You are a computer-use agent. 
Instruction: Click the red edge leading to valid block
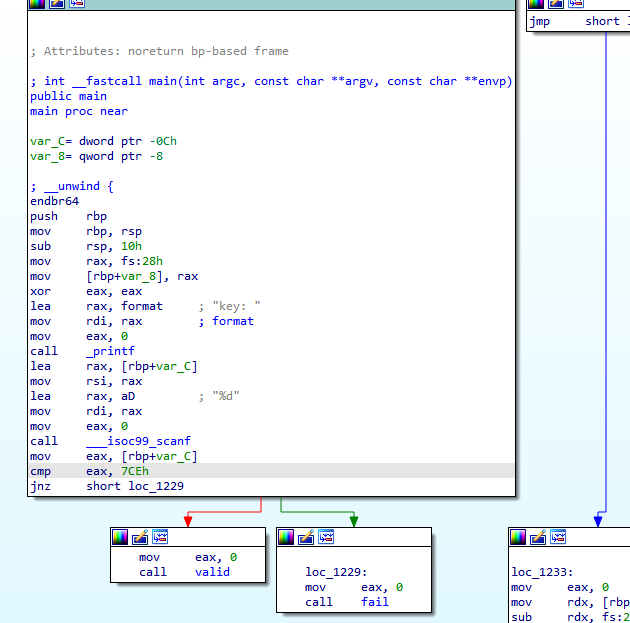(224, 512)
